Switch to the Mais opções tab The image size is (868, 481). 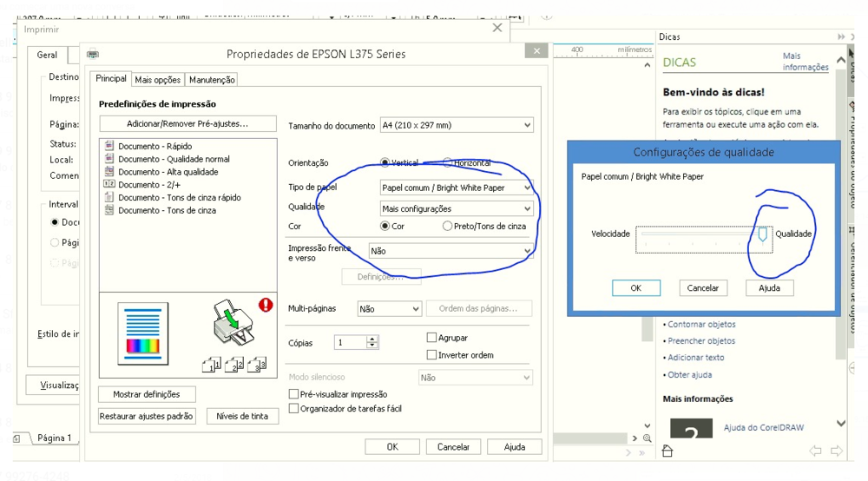pos(158,80)
